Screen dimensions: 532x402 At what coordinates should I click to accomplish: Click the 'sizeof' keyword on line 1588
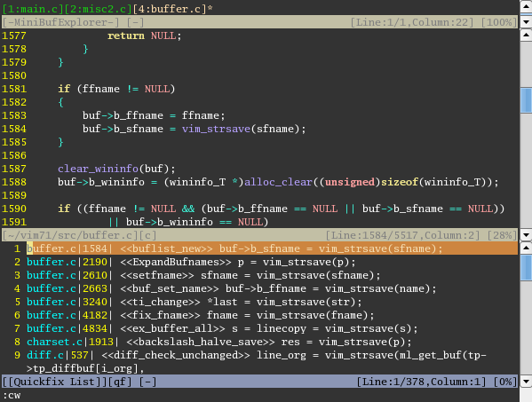400,182
